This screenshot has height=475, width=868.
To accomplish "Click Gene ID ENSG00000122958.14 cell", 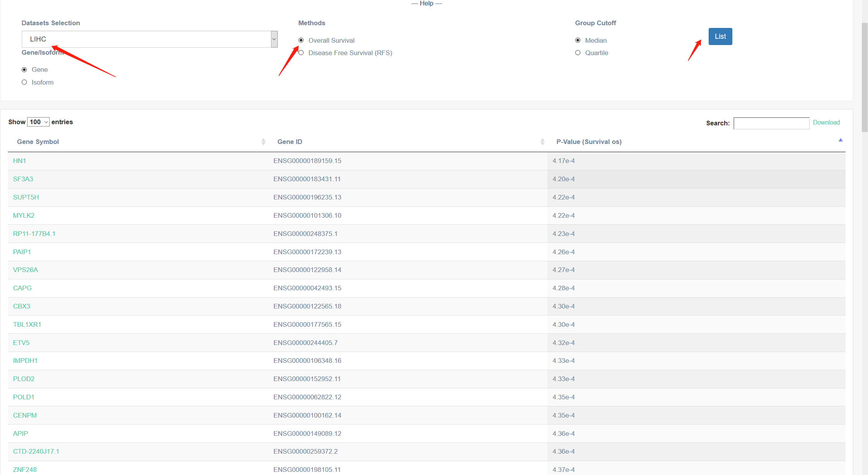I will tap(408, 270).
